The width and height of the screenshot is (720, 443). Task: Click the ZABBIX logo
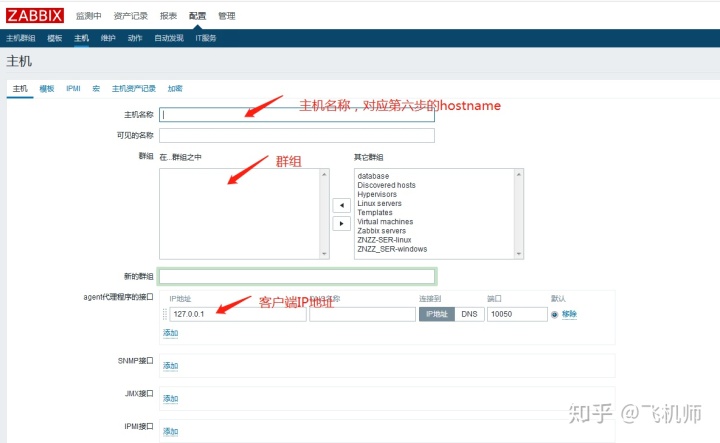pyautogui.click(x=35, y=16)
